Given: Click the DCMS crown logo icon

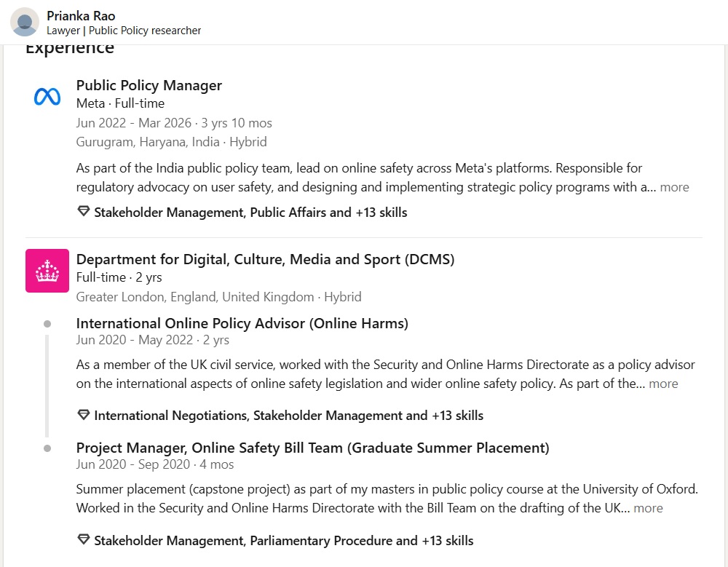Looking at the screenshot, I should (x=47, y=271).
